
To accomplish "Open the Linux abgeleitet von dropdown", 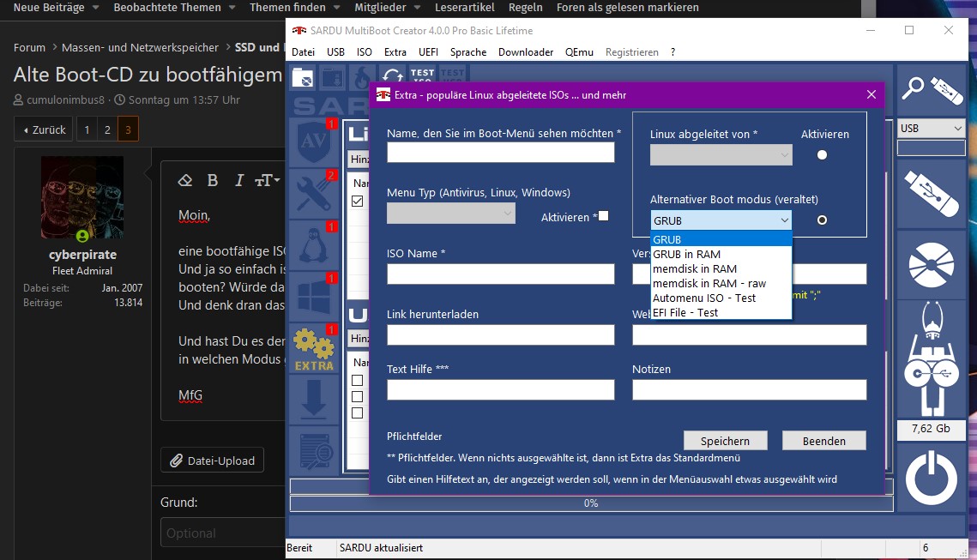I will click(x=721, y=155).
